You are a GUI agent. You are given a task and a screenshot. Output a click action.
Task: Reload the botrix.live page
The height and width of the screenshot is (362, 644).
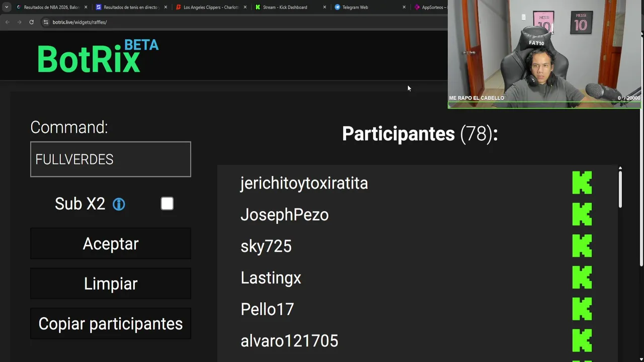coord(31,22)
